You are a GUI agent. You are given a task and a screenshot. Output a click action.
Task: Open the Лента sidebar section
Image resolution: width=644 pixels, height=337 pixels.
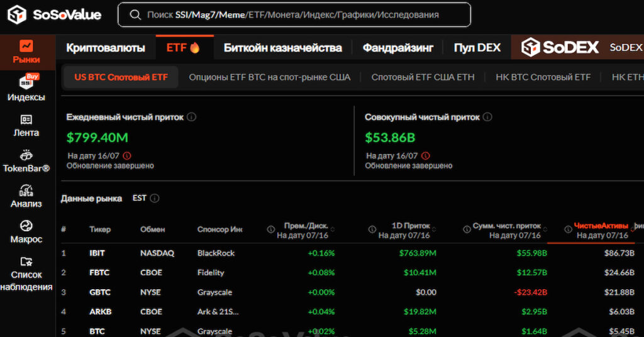point(26,126)
